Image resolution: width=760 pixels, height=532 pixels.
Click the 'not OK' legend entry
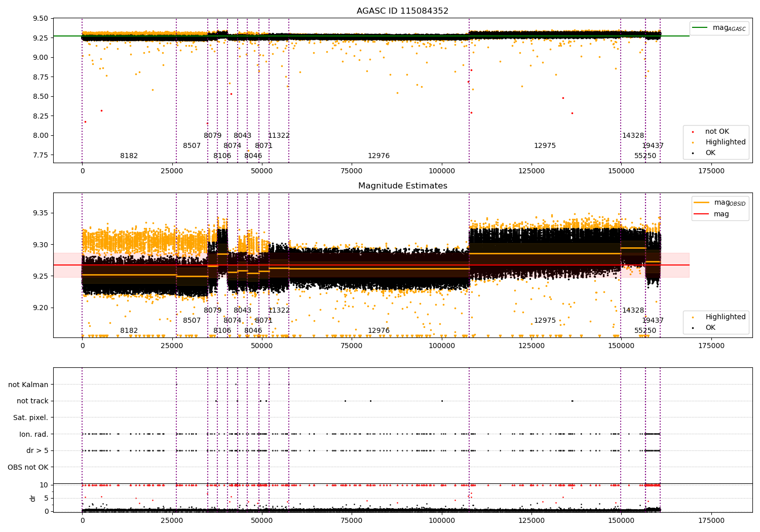[717, 131]
